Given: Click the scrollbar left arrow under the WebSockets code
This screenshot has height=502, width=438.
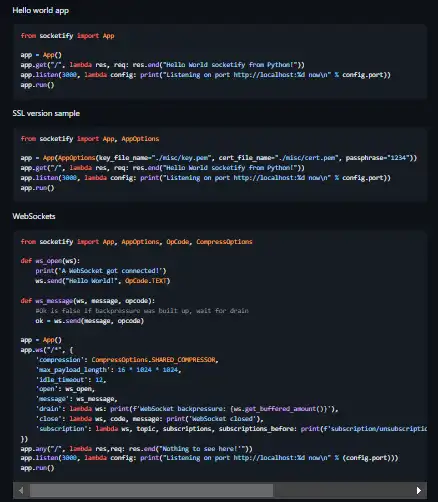Looking at the screenshot, I should pyautogui.click(x=21, y=490).
